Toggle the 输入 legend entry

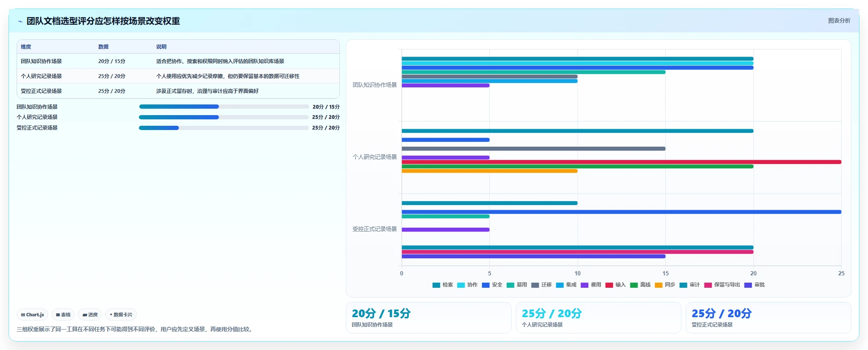[615, 285]
